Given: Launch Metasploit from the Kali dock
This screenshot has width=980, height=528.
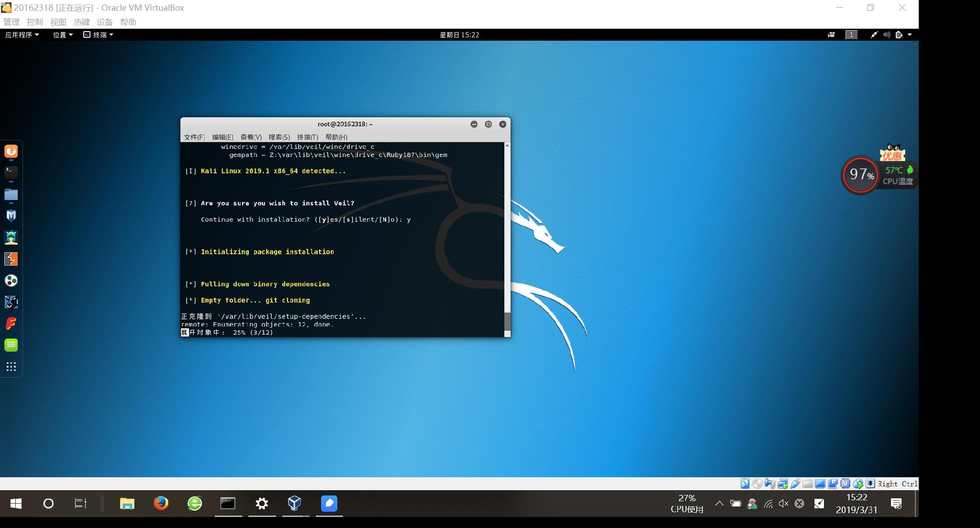Looking at the screenshot, I should coord(11,216).
